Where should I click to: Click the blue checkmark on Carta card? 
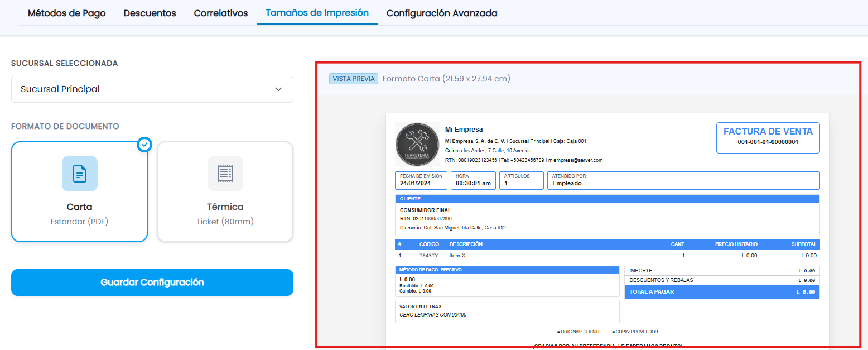144,145
